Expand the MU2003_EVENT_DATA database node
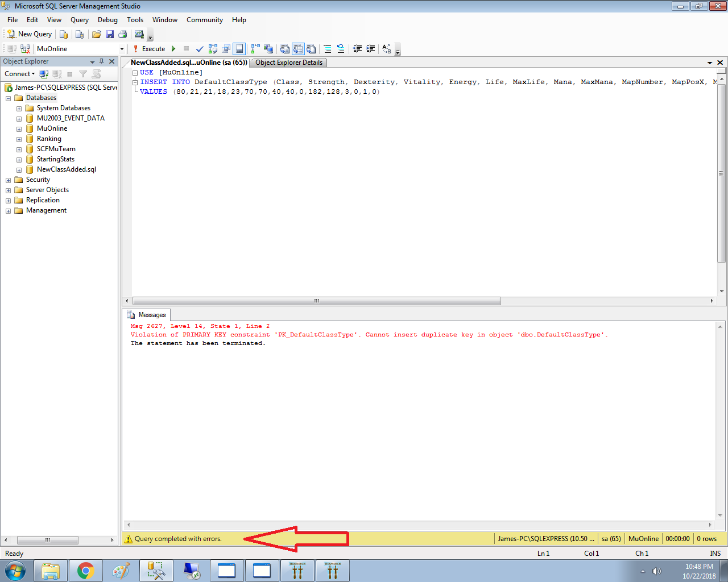The height and width of the screenshot is (582, 728). (x=19, y=119)
